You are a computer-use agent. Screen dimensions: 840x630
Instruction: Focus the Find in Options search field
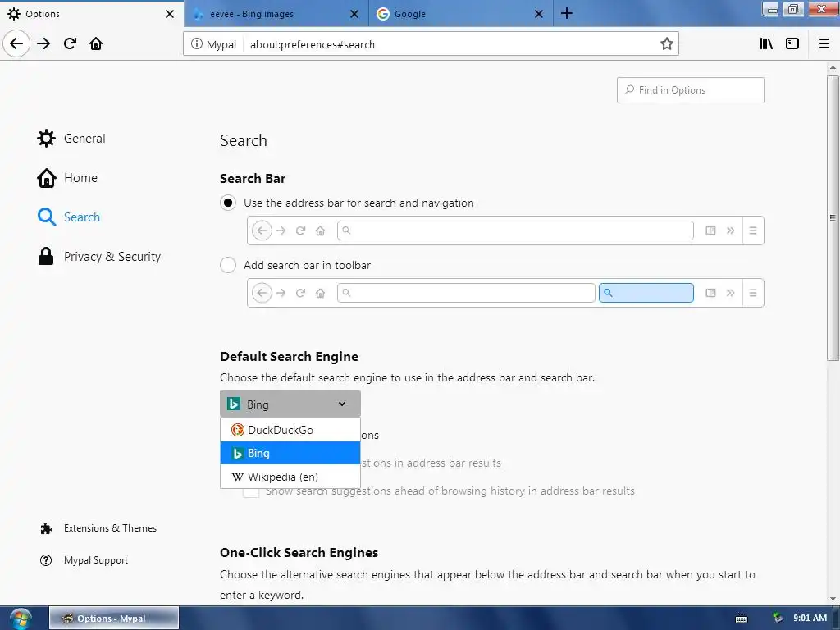pos(690,90)
